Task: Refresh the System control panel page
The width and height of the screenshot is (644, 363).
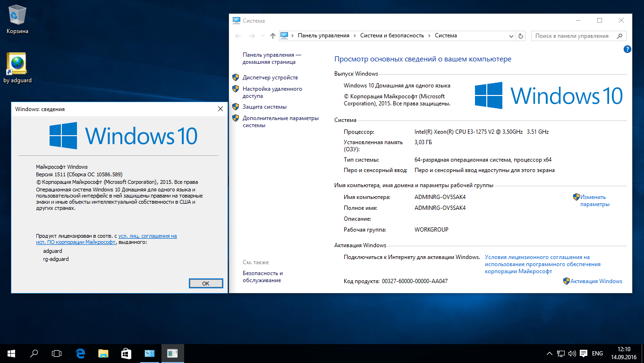Action: pyautogui.click(x=521, y=36)
